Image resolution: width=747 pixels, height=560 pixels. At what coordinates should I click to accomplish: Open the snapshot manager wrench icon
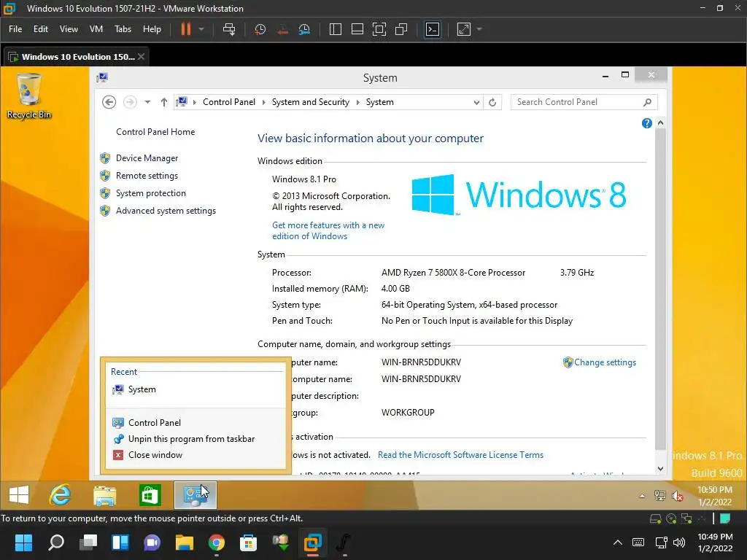(x=304, y=29)
